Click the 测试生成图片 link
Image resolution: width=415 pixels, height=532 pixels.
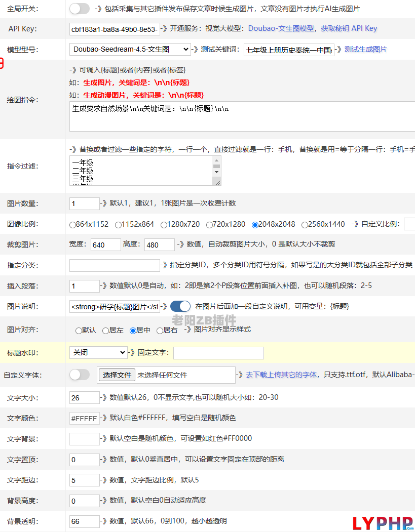pyautogui.click(x=365, y=49)
